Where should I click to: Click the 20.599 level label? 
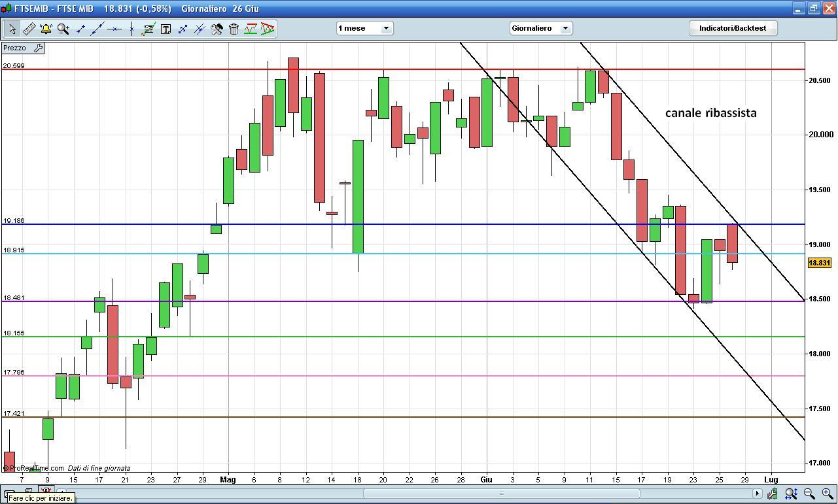click(x=14, y=65)
